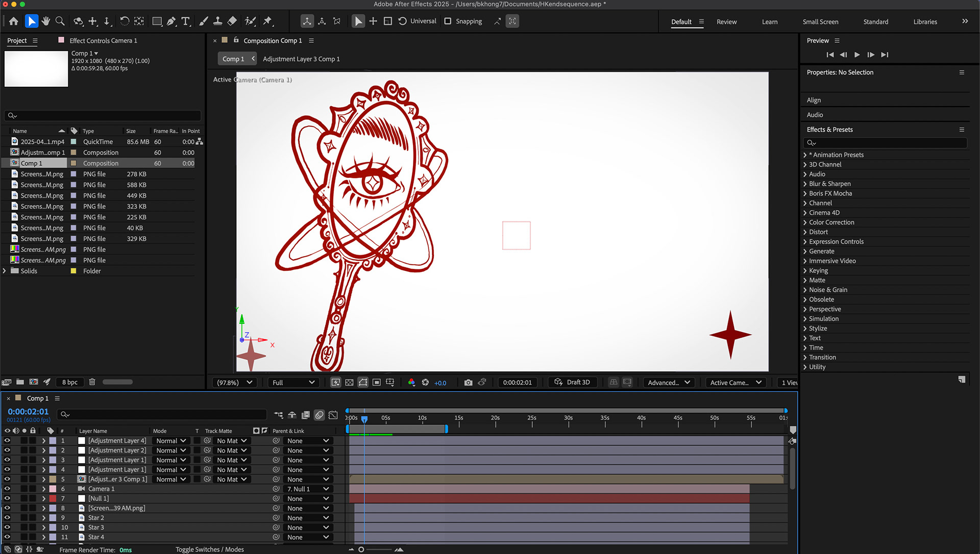The width and height of the screenshot is (980, 554).
Task: Select the Puppet Pin tool
Action: [267, 21]
